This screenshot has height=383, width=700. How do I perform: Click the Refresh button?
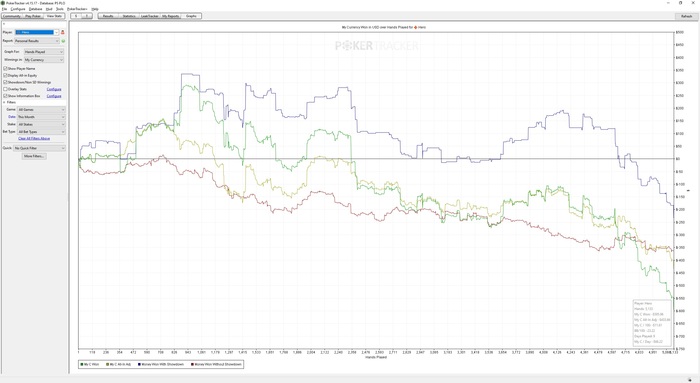click(686, 16)
